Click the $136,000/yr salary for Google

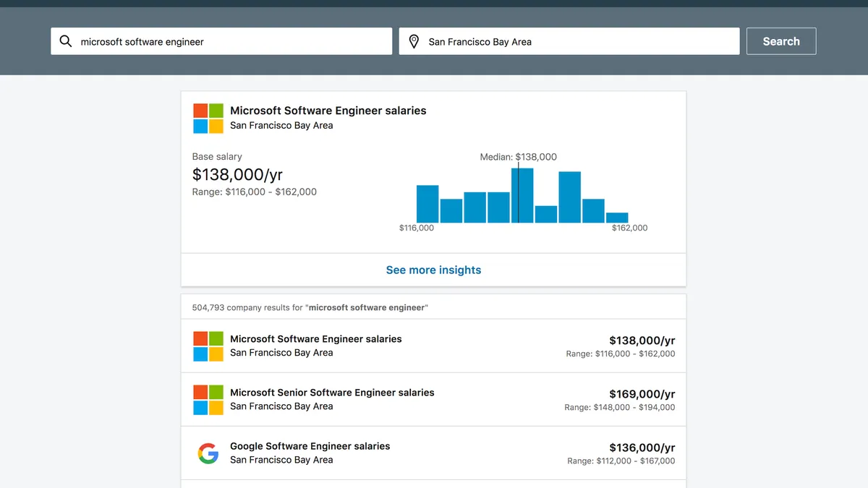coord(642,448)
